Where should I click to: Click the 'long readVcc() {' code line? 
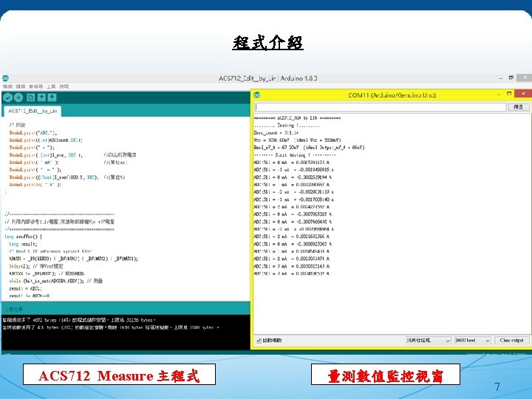pos(24,236)
